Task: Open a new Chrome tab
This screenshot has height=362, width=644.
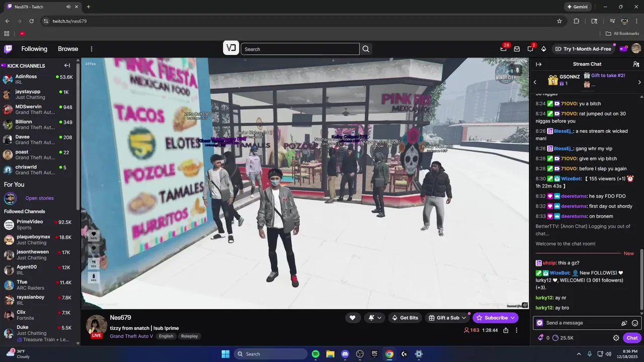Action: coord(89,7)
